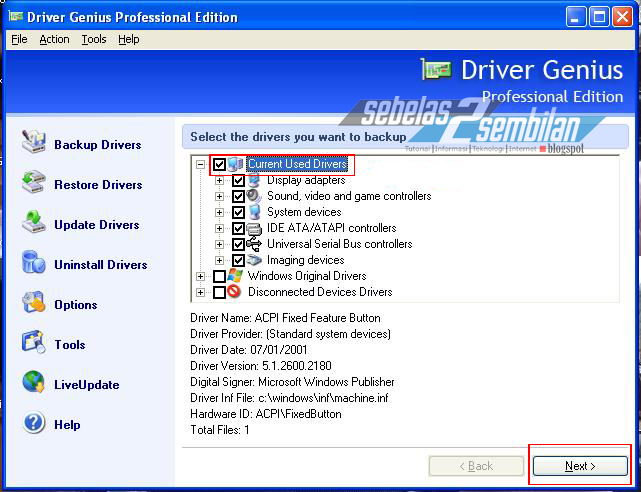Screen dimensions: 641x492
Task: Click the Tools sidebar icon
Action: pos(34,342)
